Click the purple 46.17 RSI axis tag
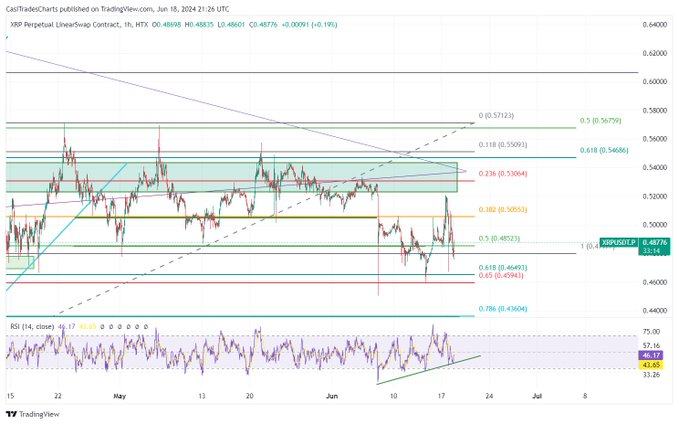679x424 pixels. [651, 355]
